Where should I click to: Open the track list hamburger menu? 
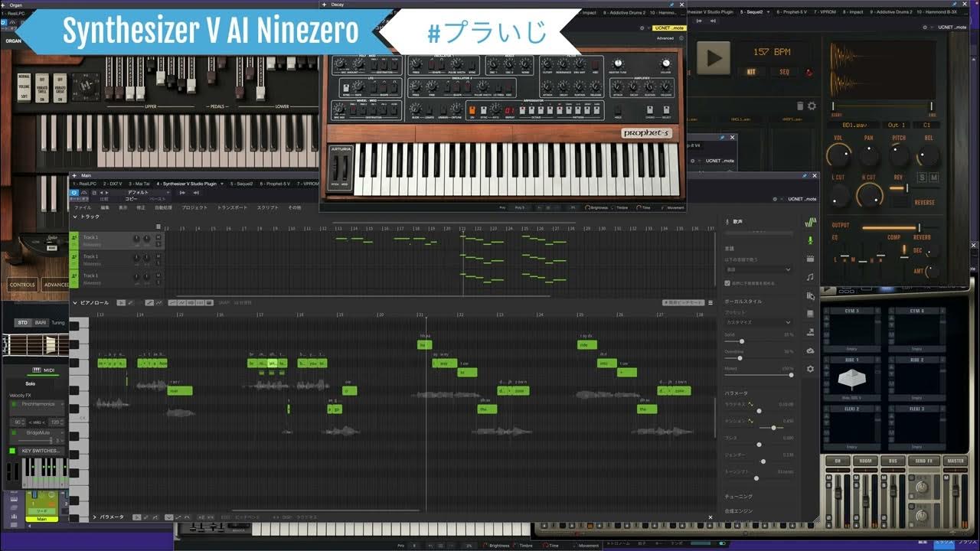158,227
